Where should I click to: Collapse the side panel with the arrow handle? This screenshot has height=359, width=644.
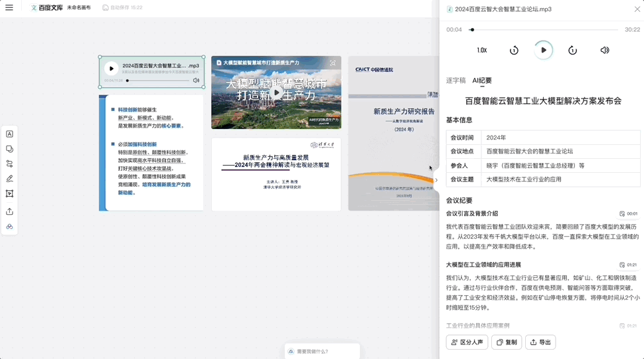tap(436, 179)
